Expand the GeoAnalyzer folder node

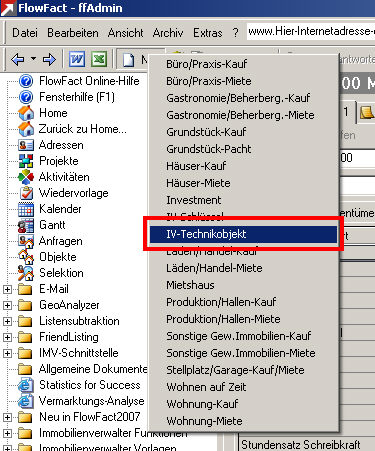7,305
